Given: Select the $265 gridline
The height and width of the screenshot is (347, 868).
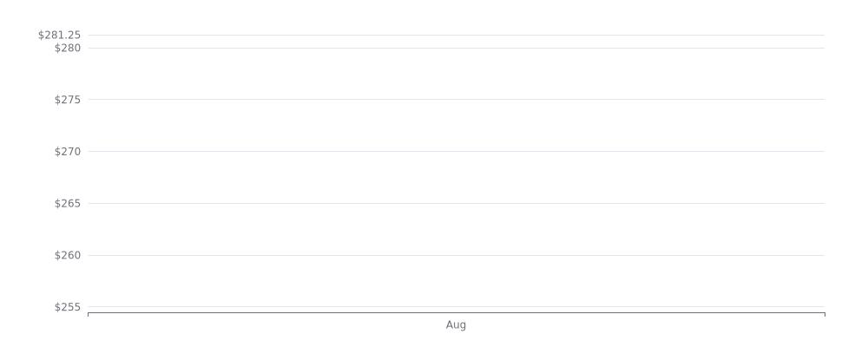Looking at the screenshot, I should [x=457, y=203].
